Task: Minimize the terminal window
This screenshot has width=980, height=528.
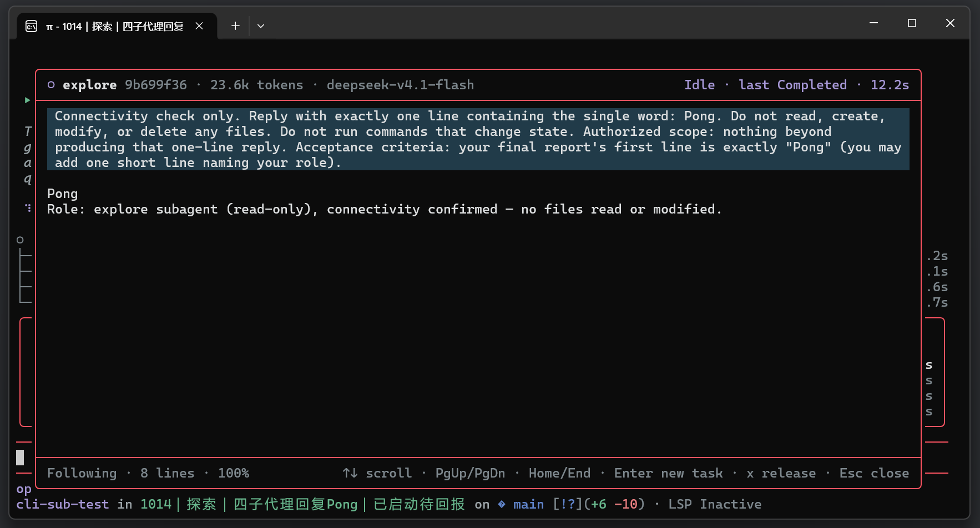Action: pos(873,23)
